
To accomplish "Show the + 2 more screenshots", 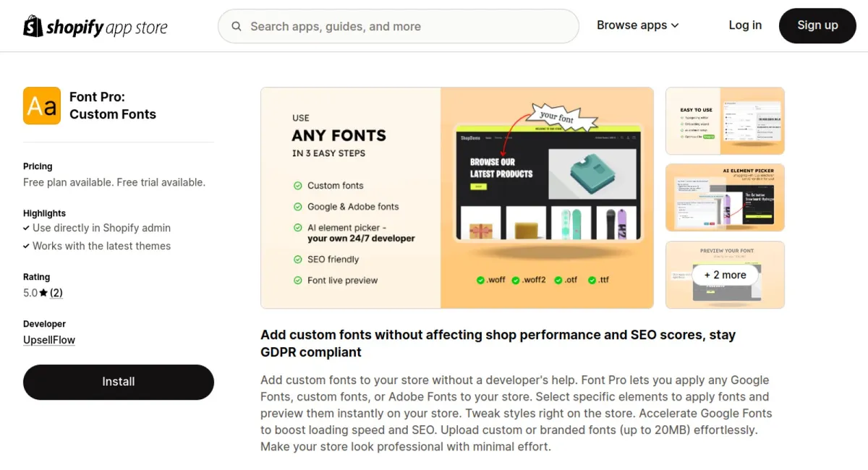I will (x=725, y=275).
